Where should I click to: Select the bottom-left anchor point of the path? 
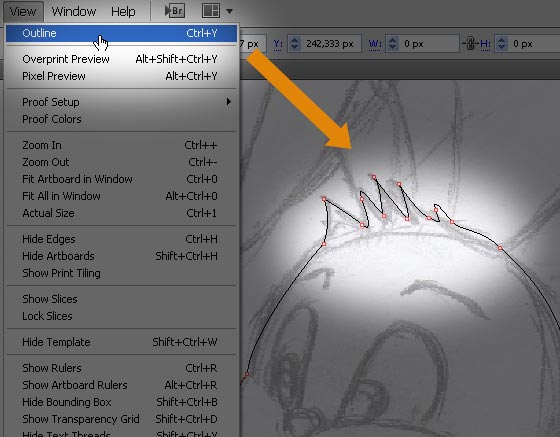(x=246, y=374)
